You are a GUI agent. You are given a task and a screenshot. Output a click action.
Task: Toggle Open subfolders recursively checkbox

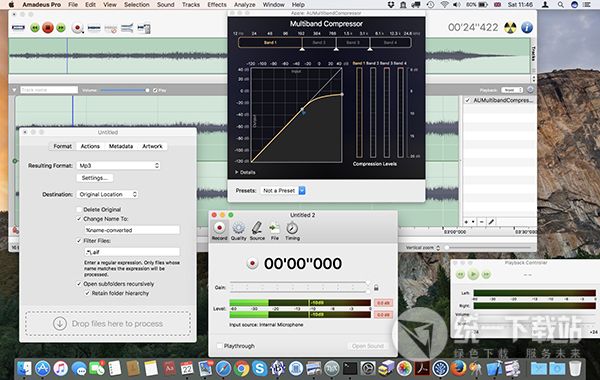(x=79, y=284)
